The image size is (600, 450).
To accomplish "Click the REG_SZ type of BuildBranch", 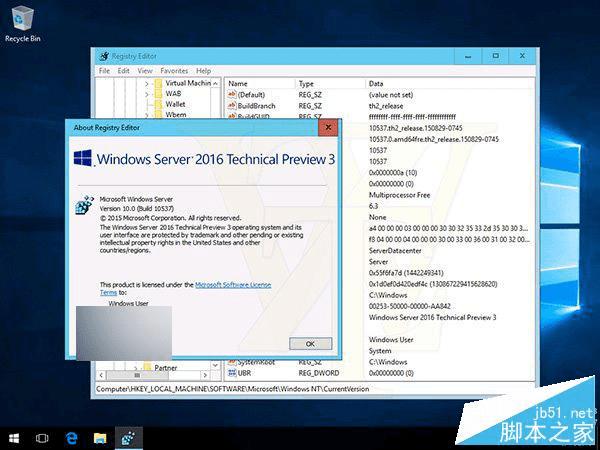I will pyautogui.click(x=310, y=106).
